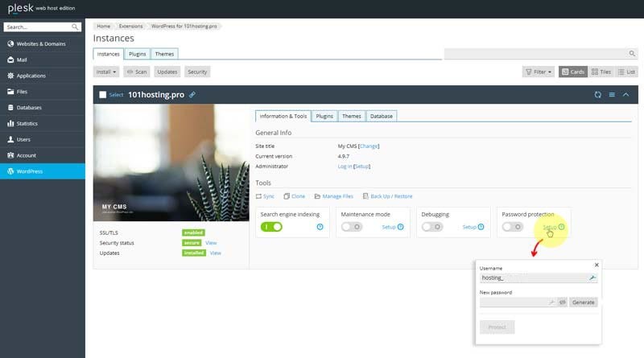644x358 pixels.
Task: Click the New password input field
Action: (518, 302)
